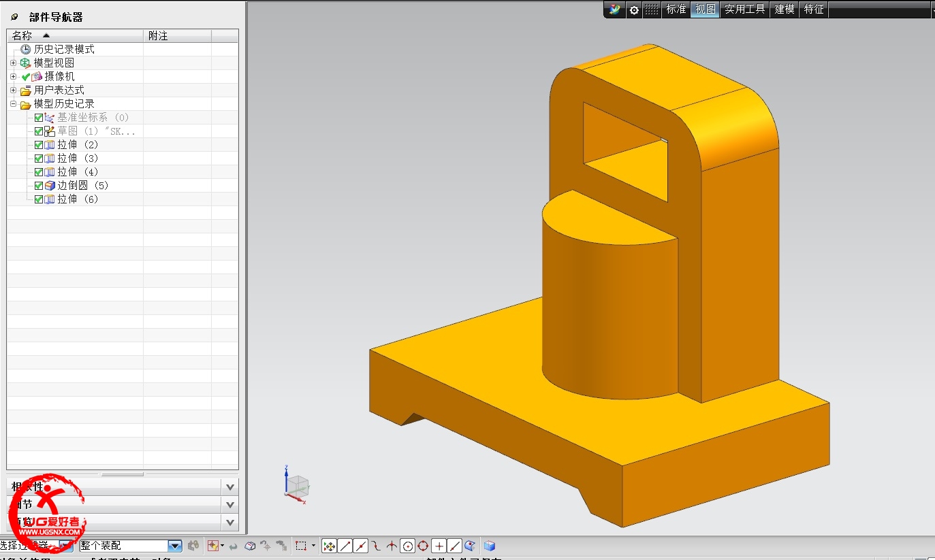The height and width of the screenshot is (560, 935).
Task: Click the rectangle selection method icon
Action: 301,546
